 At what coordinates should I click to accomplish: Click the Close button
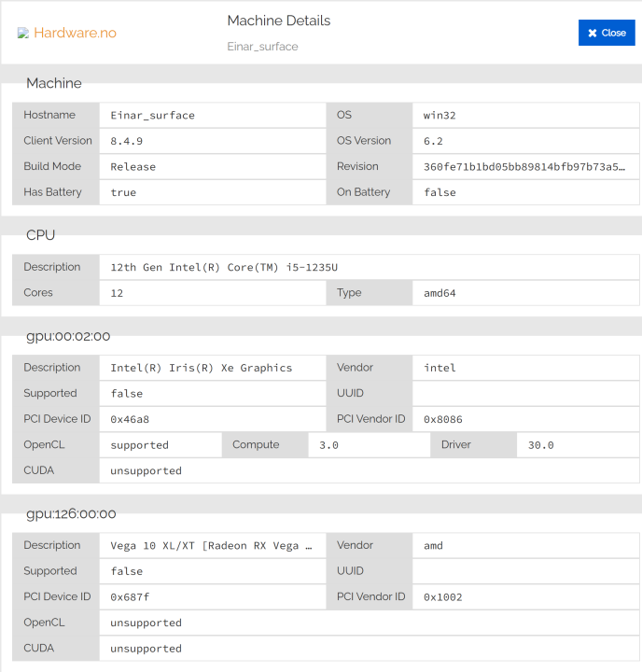pyautogui.click(x=607, y=33)
